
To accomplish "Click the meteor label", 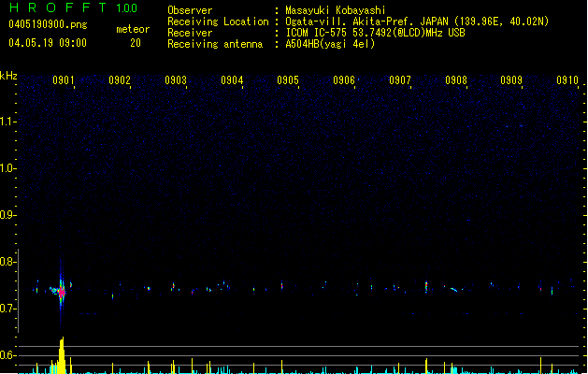I will [133, 29].
